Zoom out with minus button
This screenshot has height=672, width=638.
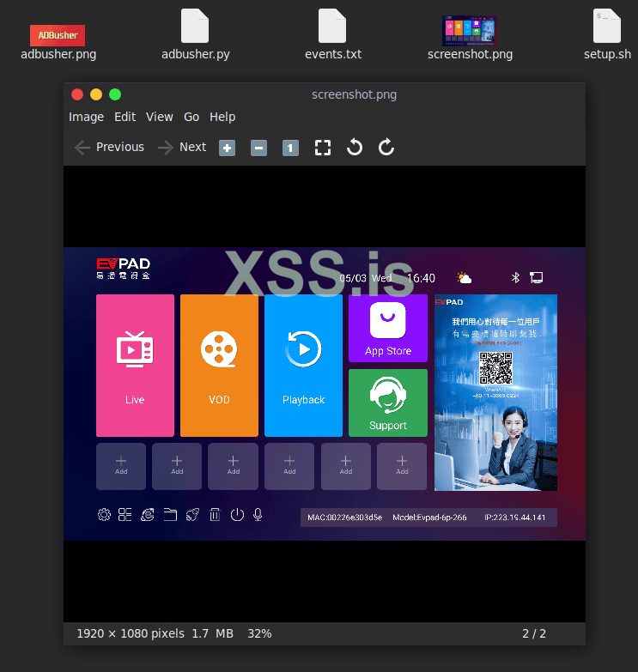coord(258,148)
